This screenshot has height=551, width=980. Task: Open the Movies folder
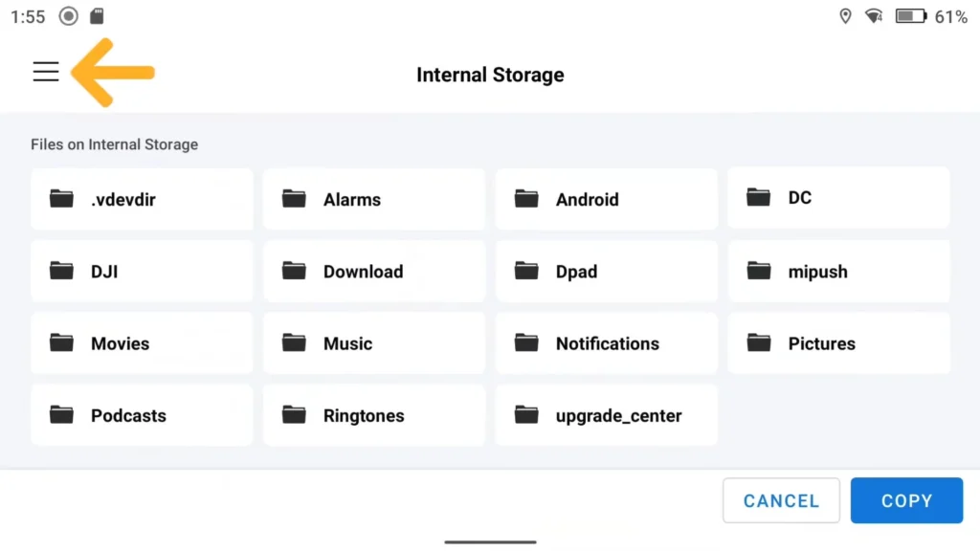(x=142, y=343)
